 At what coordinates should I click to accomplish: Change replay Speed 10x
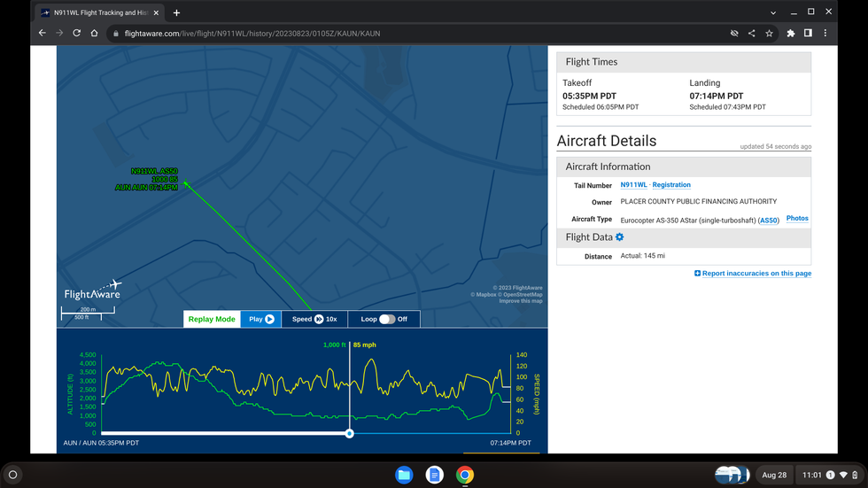click(x=314, y=319)
